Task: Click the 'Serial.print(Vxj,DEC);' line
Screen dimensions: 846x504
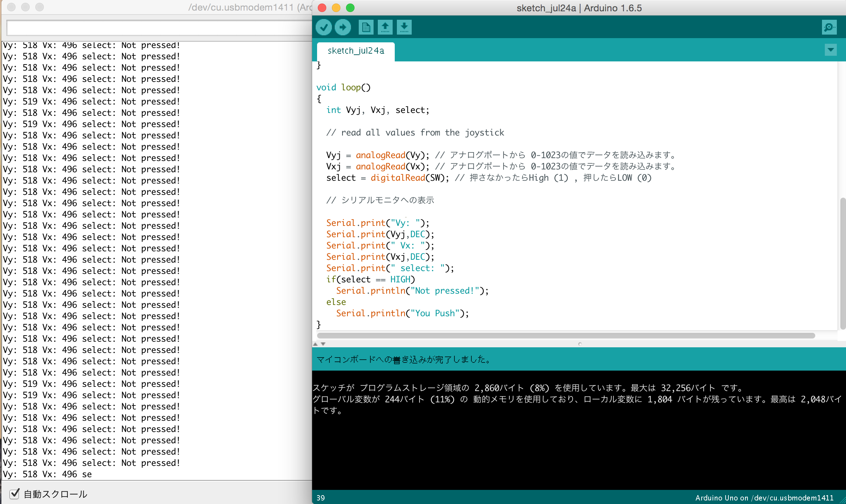Action: (380, 257)
